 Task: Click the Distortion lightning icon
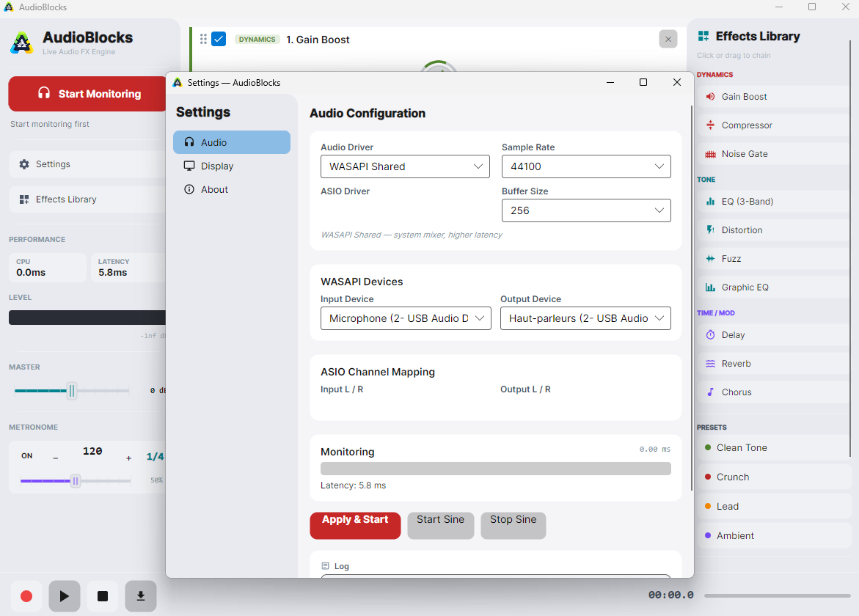pos(710,230)
